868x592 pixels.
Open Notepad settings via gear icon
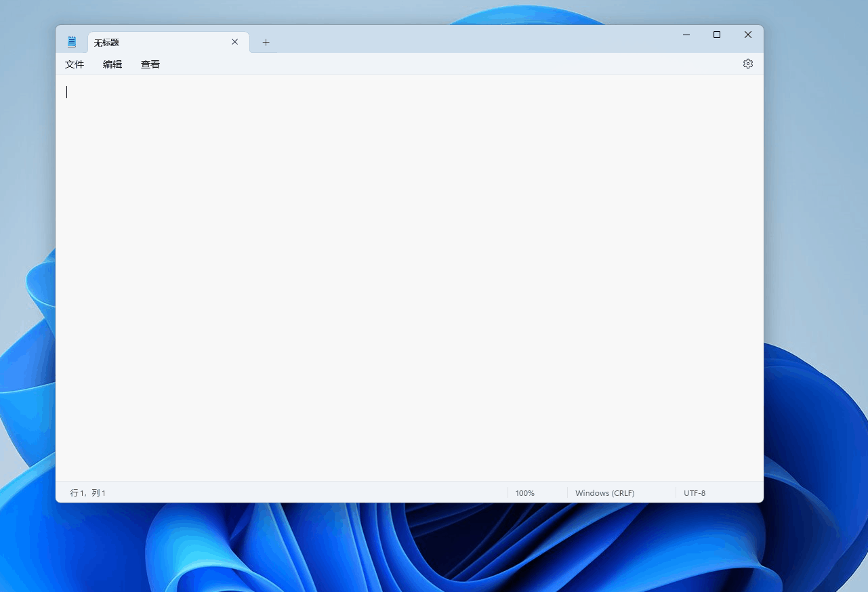tap(747, 64)
